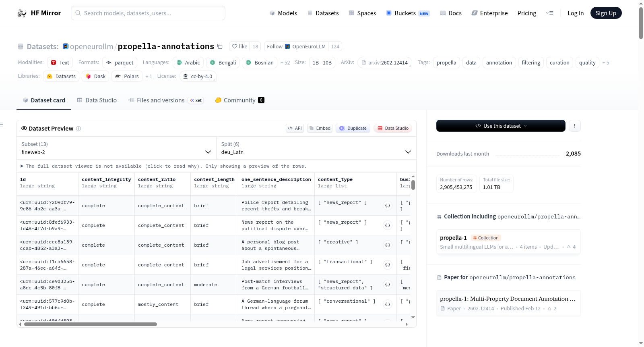Click the cc-by-4.0 license tag
Viewport: 644px width, 347px height.
[x=198, y=76]
